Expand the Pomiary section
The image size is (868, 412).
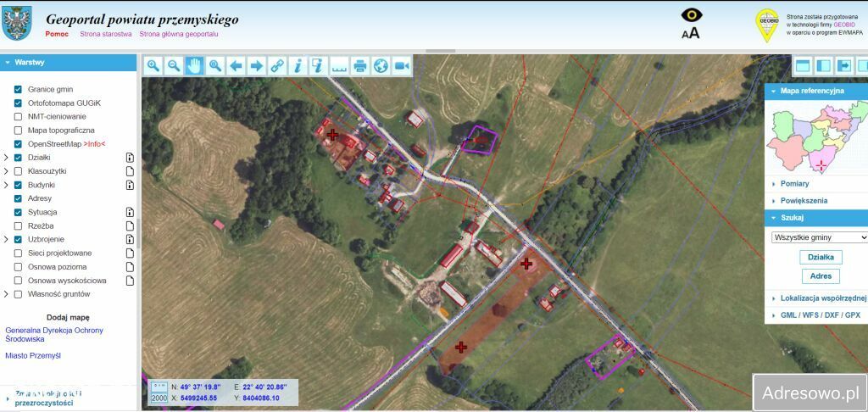816,184
